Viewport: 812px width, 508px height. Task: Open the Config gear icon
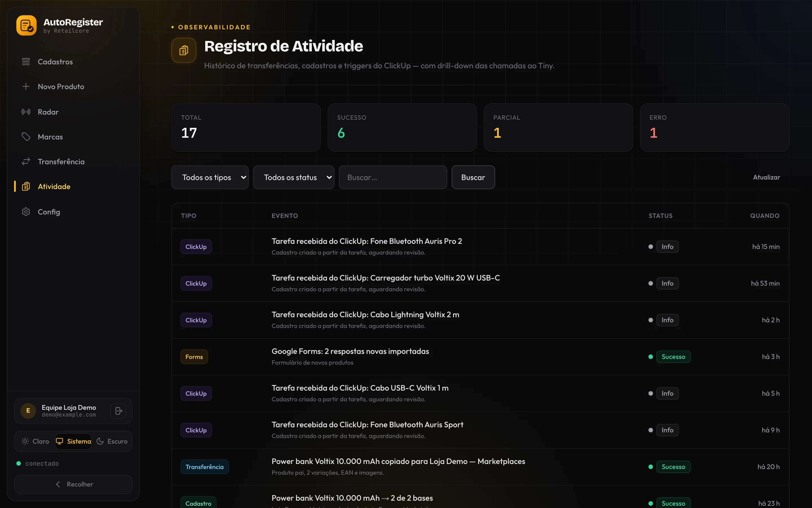(26, 212)
